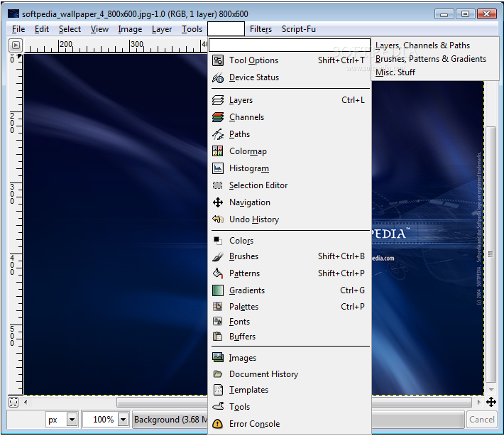Choose Misc. Stuff submenu entry
Screen dimensions: 504x436
coord(435,72)
